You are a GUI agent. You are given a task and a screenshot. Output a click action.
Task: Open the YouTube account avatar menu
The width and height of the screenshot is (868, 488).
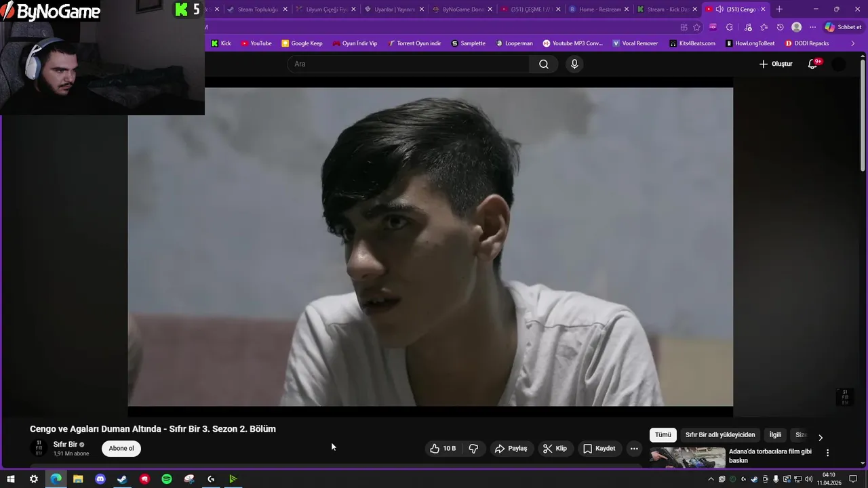839,64
